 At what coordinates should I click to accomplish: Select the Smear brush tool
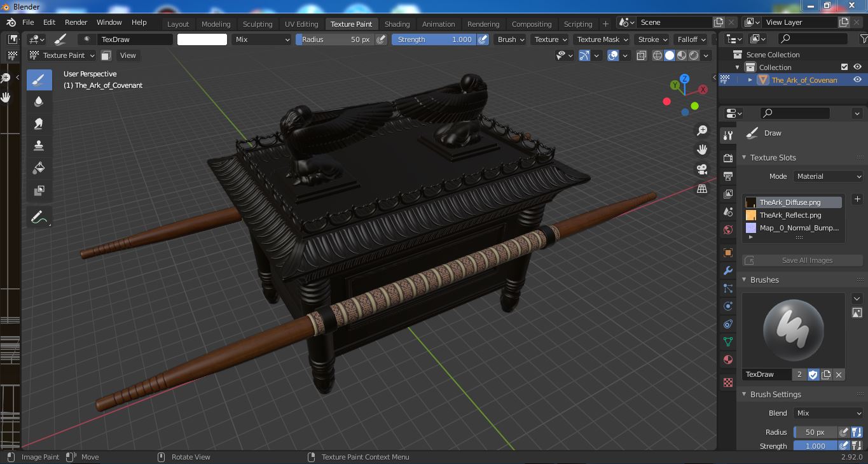39,123
